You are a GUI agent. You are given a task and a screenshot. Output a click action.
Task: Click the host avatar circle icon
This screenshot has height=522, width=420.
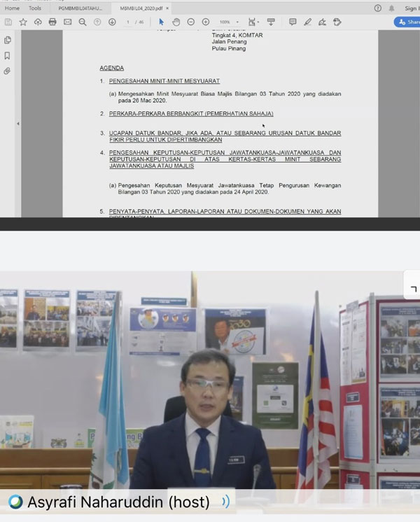[x=15, y=502]
